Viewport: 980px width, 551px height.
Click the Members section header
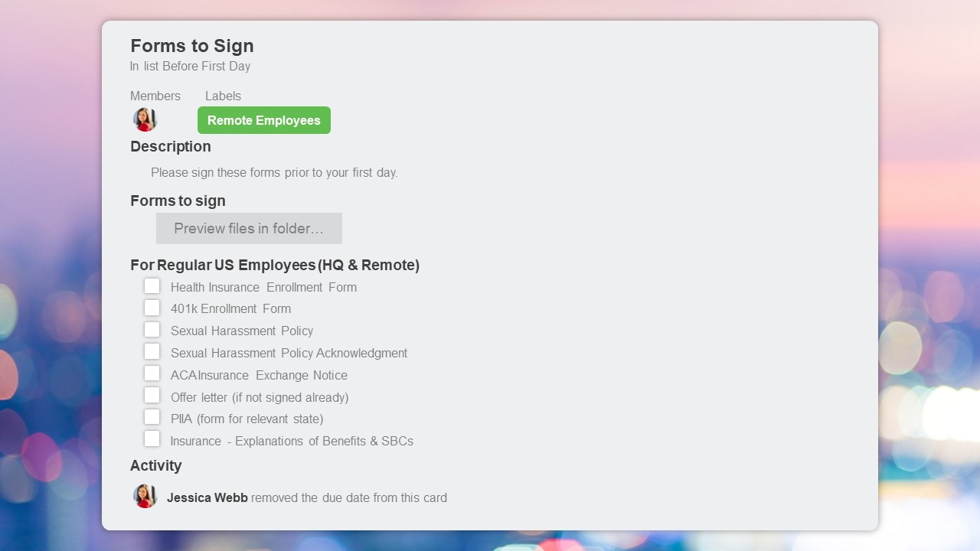[155, 96]
